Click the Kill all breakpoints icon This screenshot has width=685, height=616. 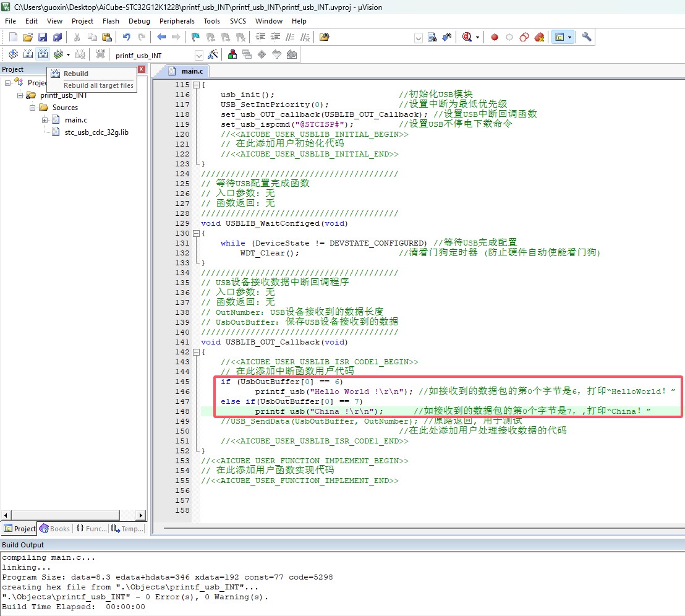(x=539, y=37)
